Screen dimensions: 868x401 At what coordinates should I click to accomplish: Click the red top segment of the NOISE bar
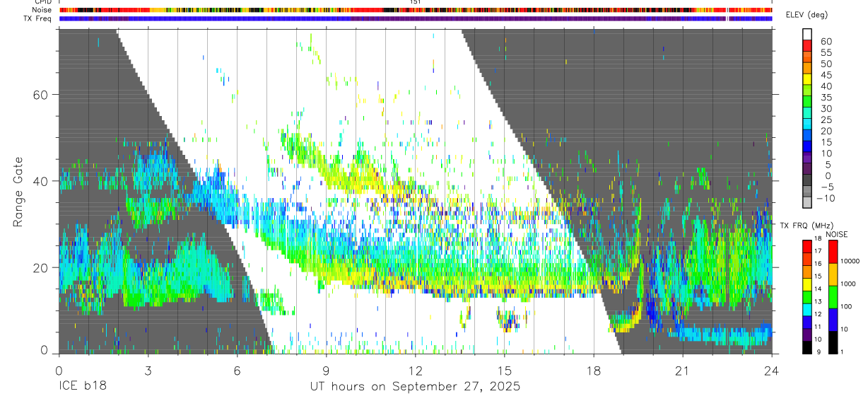point(833,252)
